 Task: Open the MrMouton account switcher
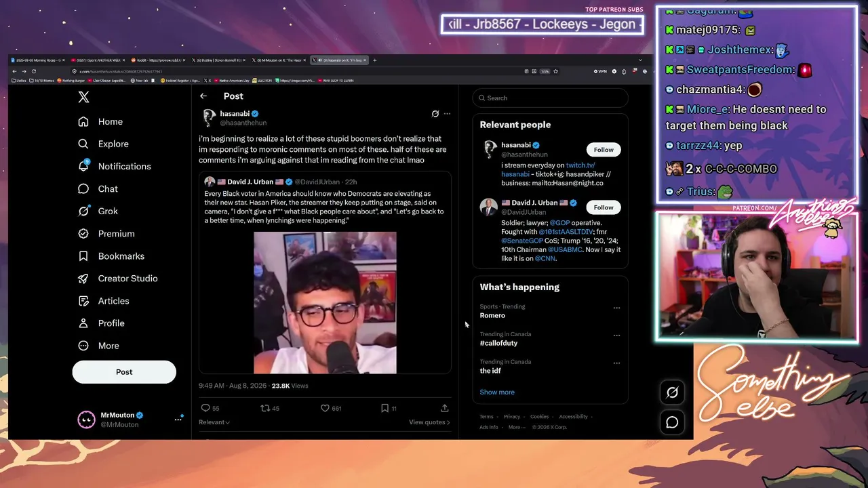pyautogui.click(x=130, y=420)
